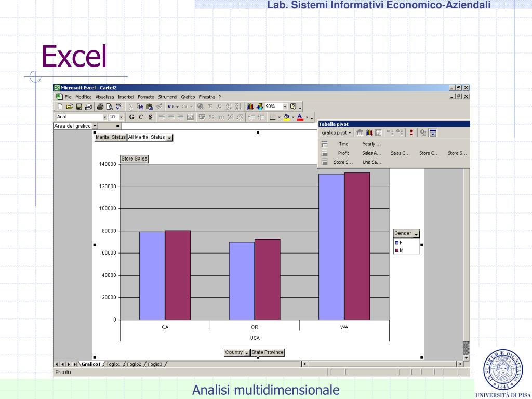Screen dimensions: 532x399
Task: Click the State Province field button
Action: [268, 353]
